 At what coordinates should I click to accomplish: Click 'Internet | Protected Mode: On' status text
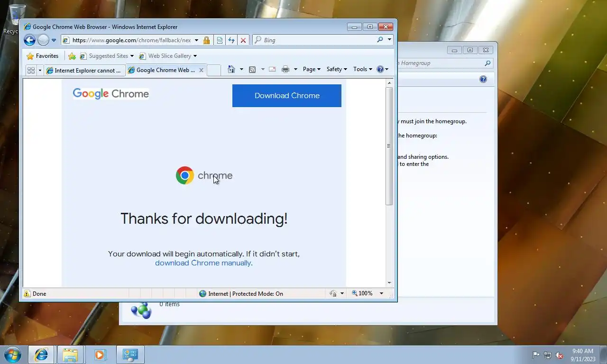point(246,294)
